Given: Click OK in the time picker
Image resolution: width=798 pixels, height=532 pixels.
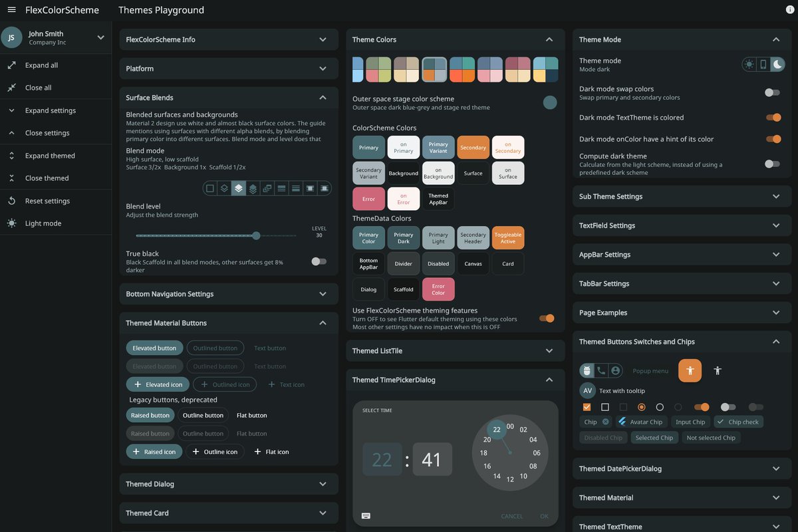Looking at the screenshot, I should point(545,516).
